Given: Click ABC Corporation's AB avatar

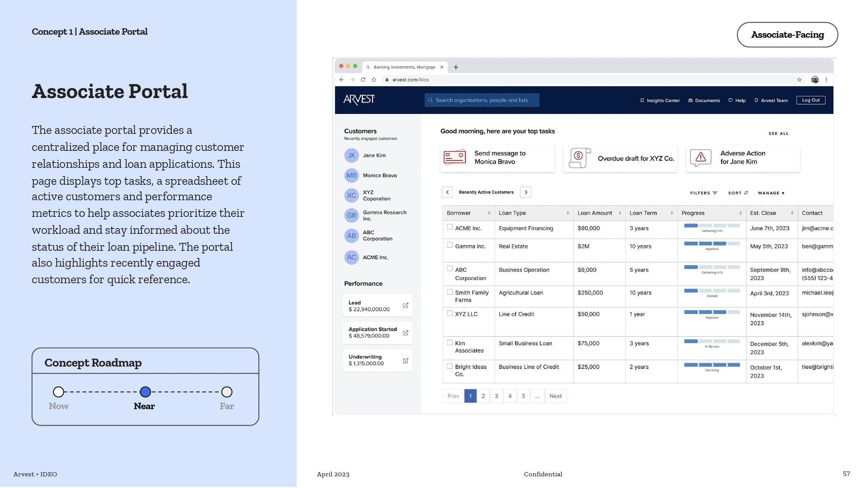Looking at the screenshot, I should [351, 236].
